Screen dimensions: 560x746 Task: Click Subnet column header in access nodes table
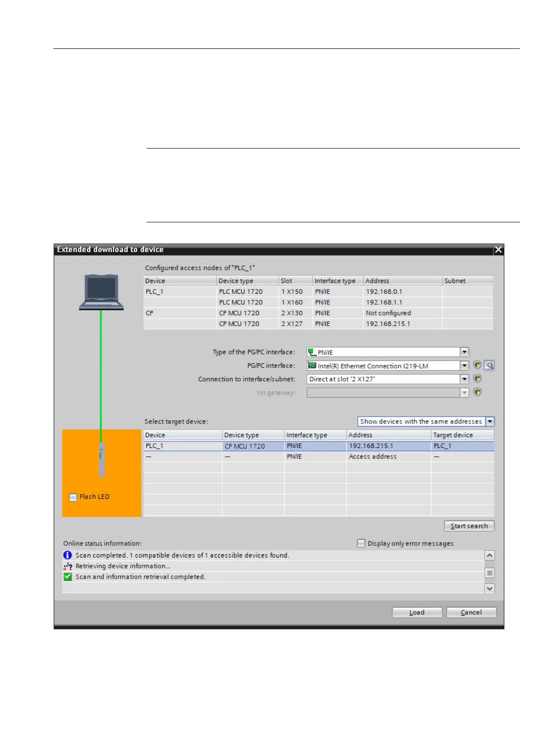(468, 281)
